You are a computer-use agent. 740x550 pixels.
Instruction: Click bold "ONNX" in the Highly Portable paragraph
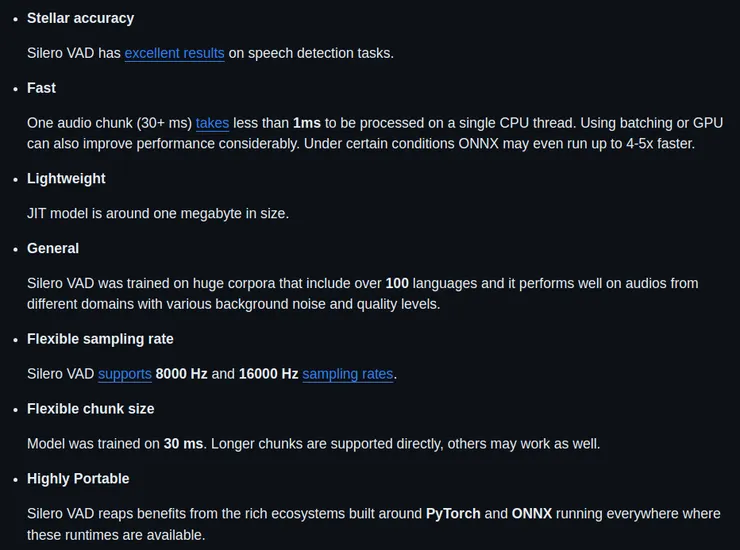(x=531, y=513)
